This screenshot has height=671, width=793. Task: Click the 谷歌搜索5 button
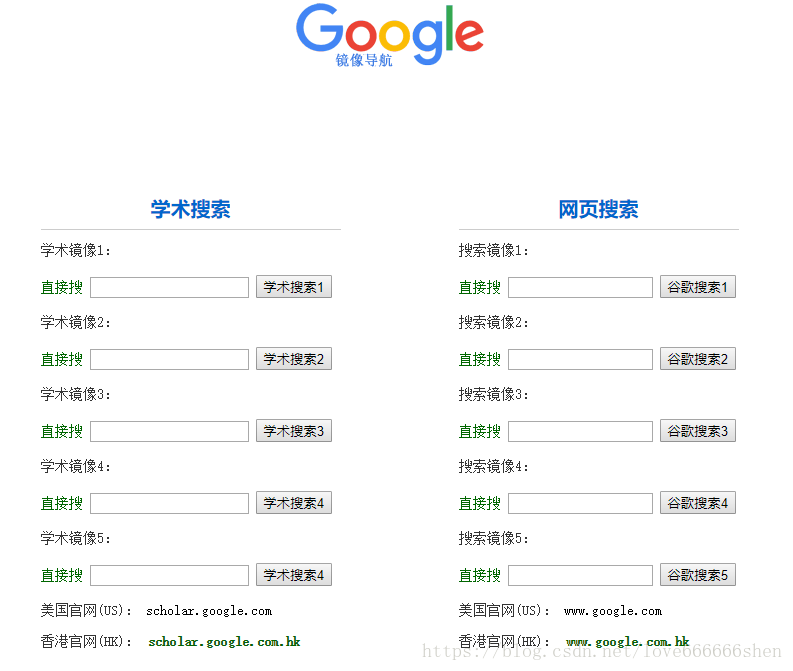(x=698, y=575)
